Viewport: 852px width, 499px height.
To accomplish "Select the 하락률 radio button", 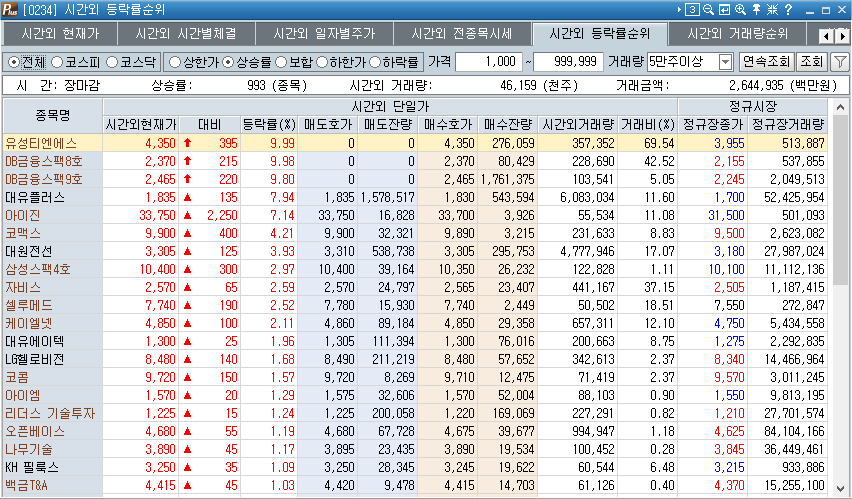I will click(375, 62).
